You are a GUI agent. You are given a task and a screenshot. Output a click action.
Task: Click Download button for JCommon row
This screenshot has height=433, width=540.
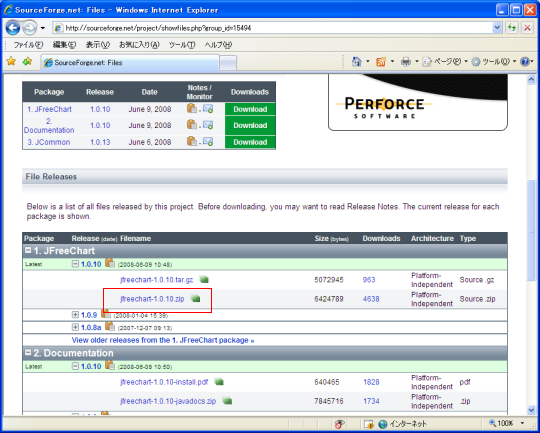point(250,142)
